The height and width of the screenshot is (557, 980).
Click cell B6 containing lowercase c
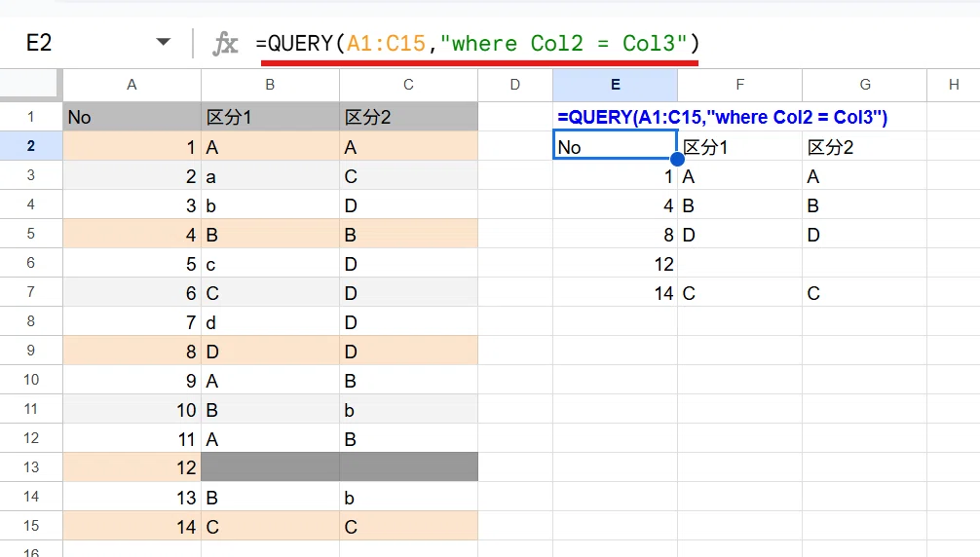(270, 263)
